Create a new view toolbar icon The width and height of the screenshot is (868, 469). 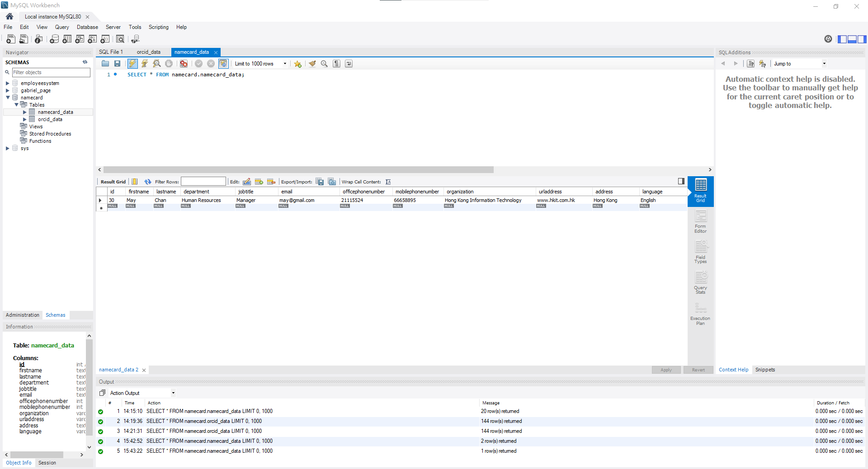(x=80, y=39)
